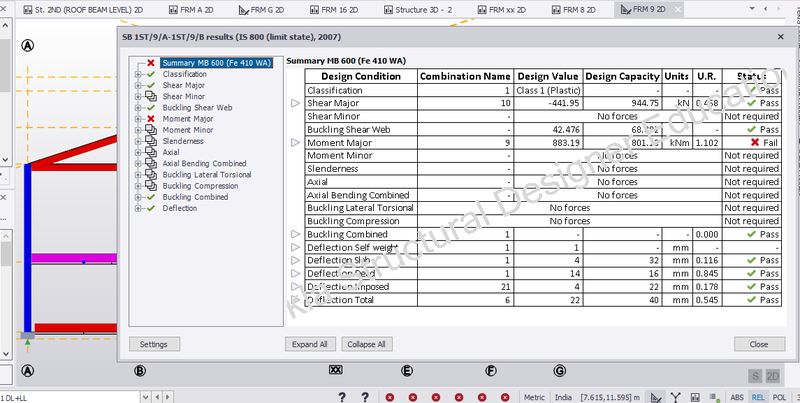
Task: Open the FRM xx 2D tab
Action: pos(501,10)
